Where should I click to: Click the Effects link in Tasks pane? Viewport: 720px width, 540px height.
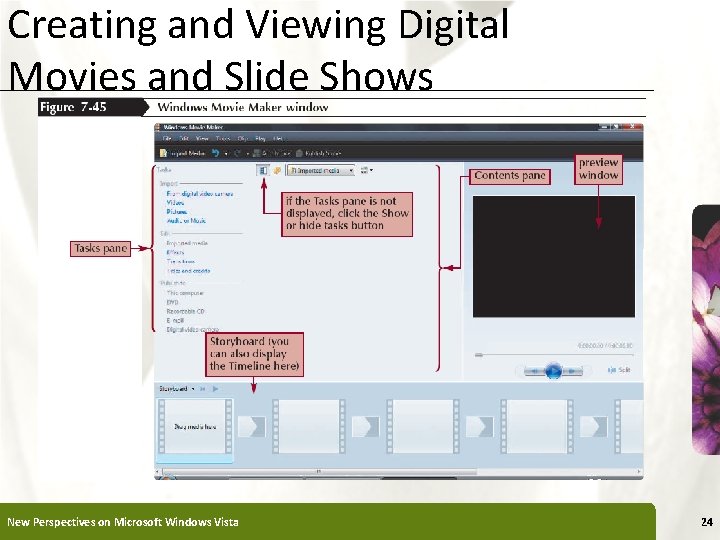[175, 252]
